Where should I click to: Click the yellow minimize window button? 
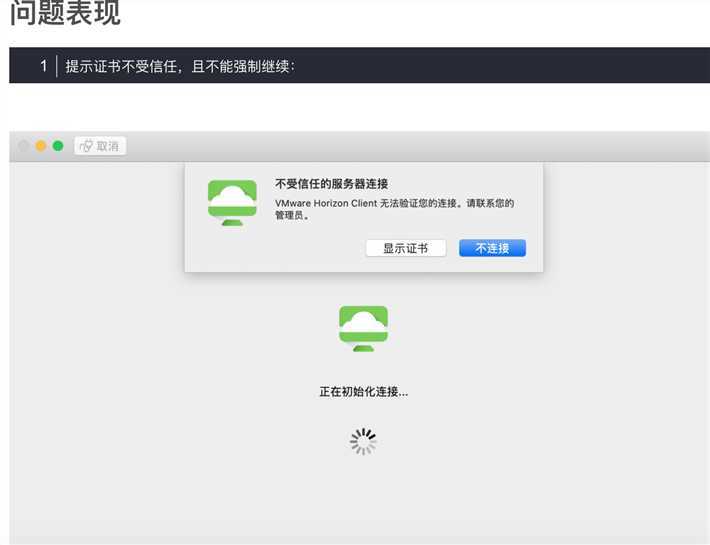[x=41, y=146]
